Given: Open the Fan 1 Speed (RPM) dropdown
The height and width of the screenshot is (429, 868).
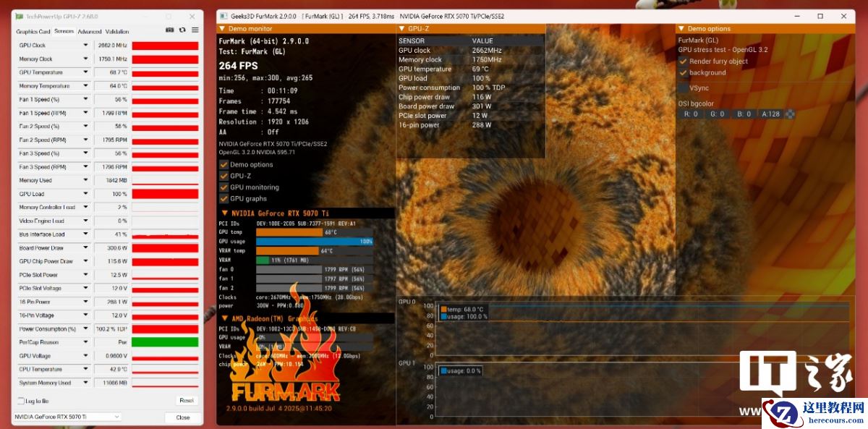Looking at the screenshot, I should (x=86, y=113).
